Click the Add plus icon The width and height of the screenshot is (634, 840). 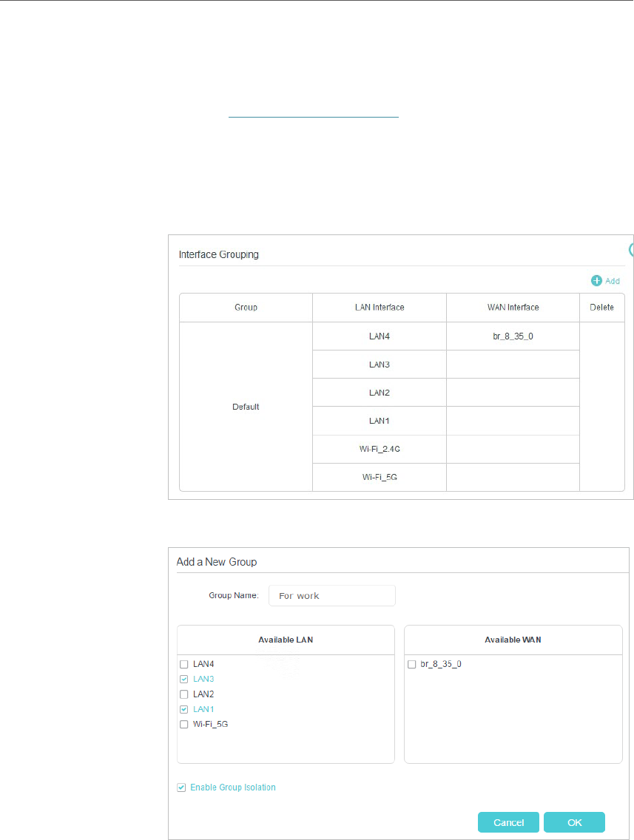click(596, 281)
